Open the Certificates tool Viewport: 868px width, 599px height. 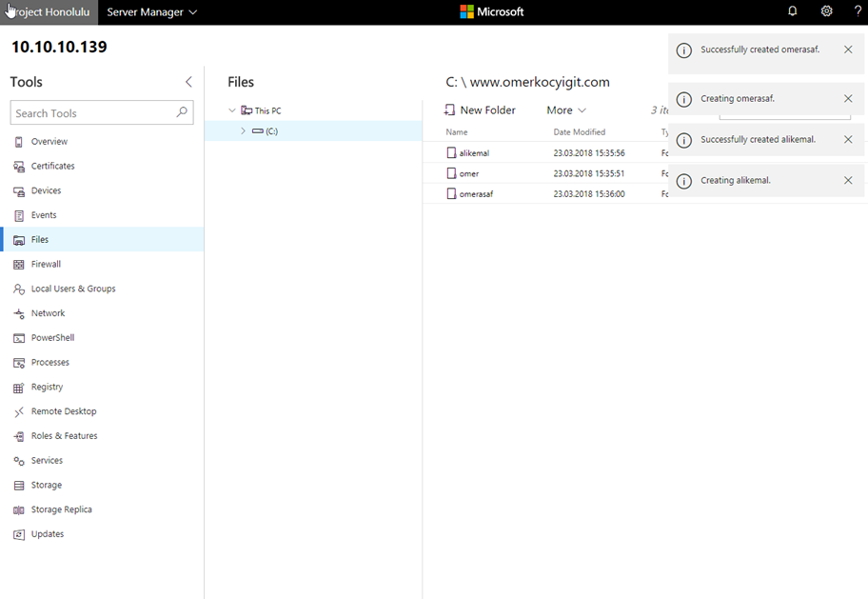point(102,166)
